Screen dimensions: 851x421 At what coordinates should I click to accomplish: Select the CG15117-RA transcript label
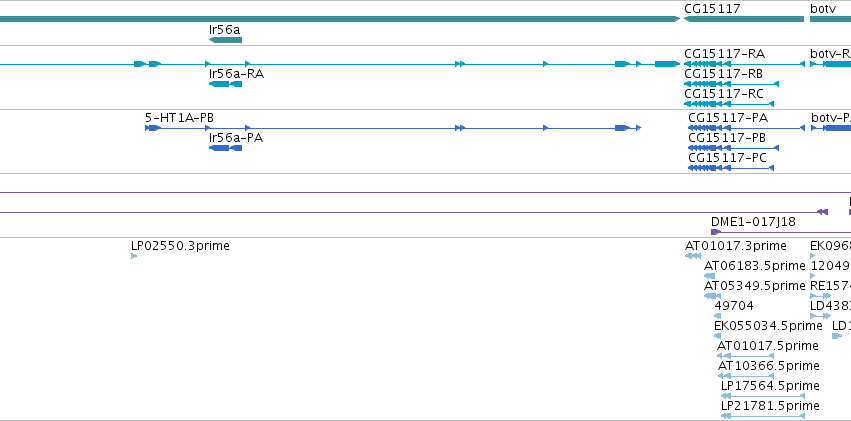(x=725, y=54)
